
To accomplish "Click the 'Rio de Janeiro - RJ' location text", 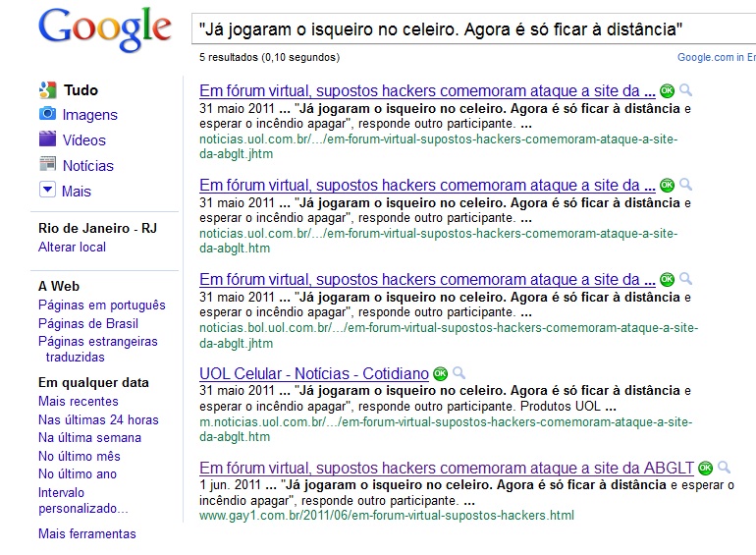I will (98, 228).
